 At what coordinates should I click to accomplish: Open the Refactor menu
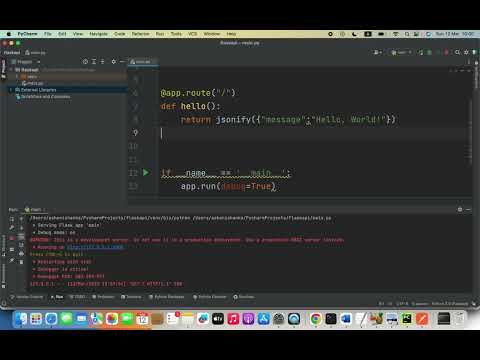(x=140, y=34)
